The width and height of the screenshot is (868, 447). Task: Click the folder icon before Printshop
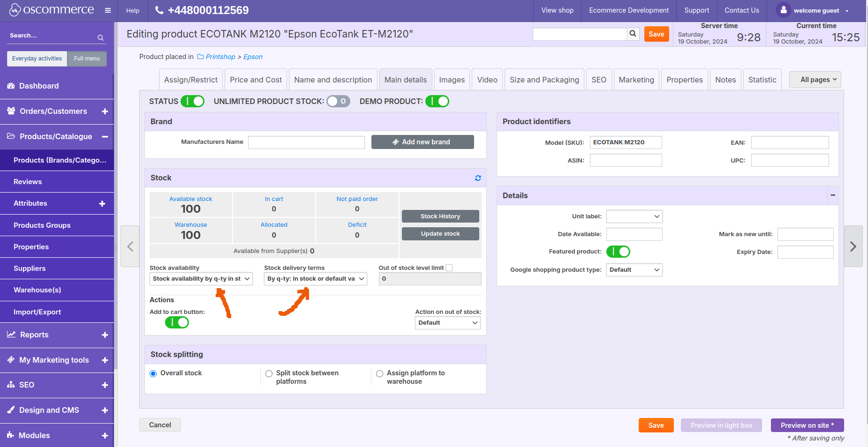tap(200, 57)
